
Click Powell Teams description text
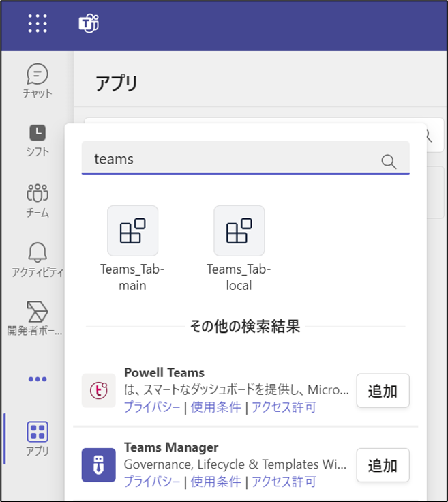click(x=237, y=389)
